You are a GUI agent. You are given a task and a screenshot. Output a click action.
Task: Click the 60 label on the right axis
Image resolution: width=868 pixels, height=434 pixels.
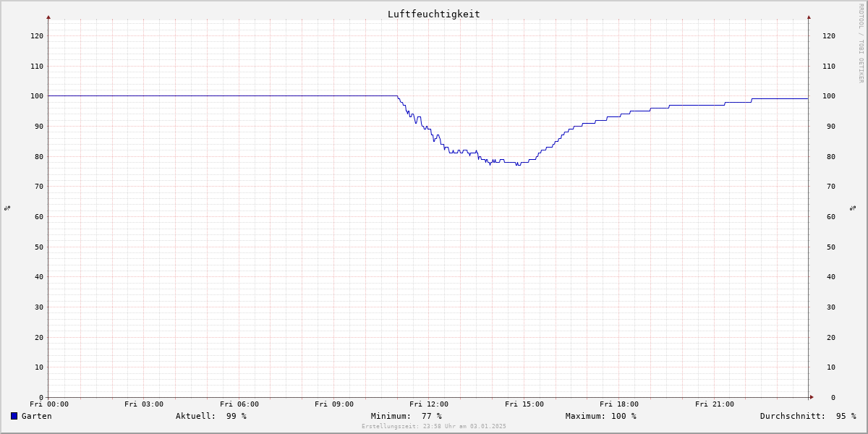click(x=831, y=216)
